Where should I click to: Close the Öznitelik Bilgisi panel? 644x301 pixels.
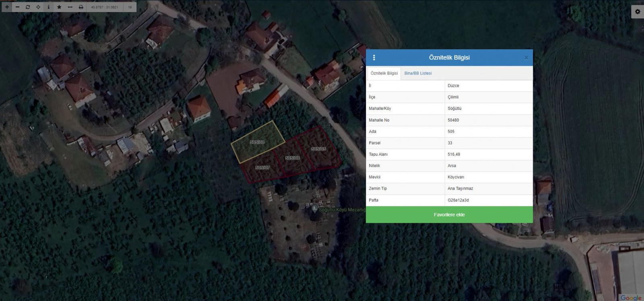point(526,58)
